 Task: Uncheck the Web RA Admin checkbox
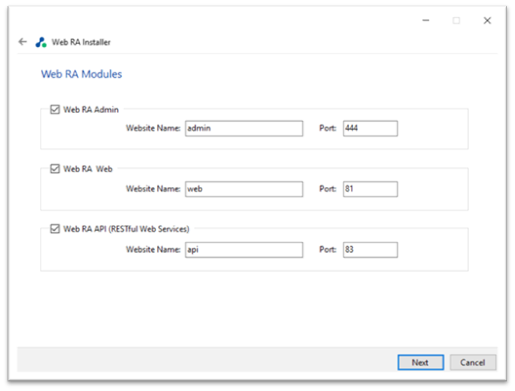55,109
